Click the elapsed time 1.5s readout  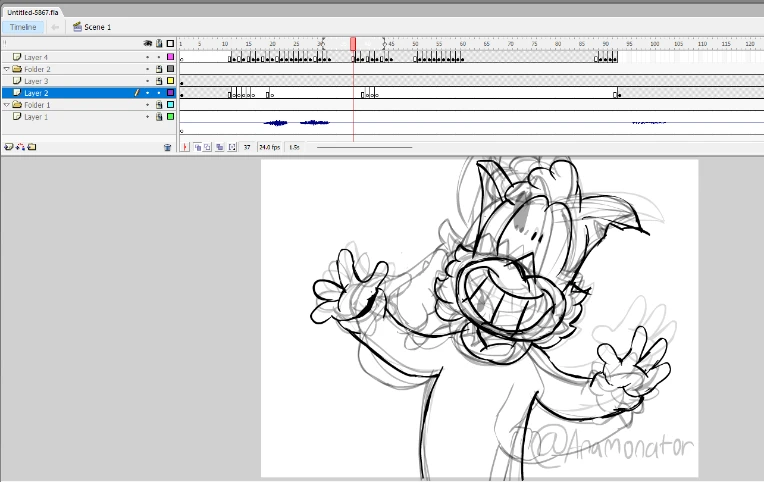click(294, 147)
